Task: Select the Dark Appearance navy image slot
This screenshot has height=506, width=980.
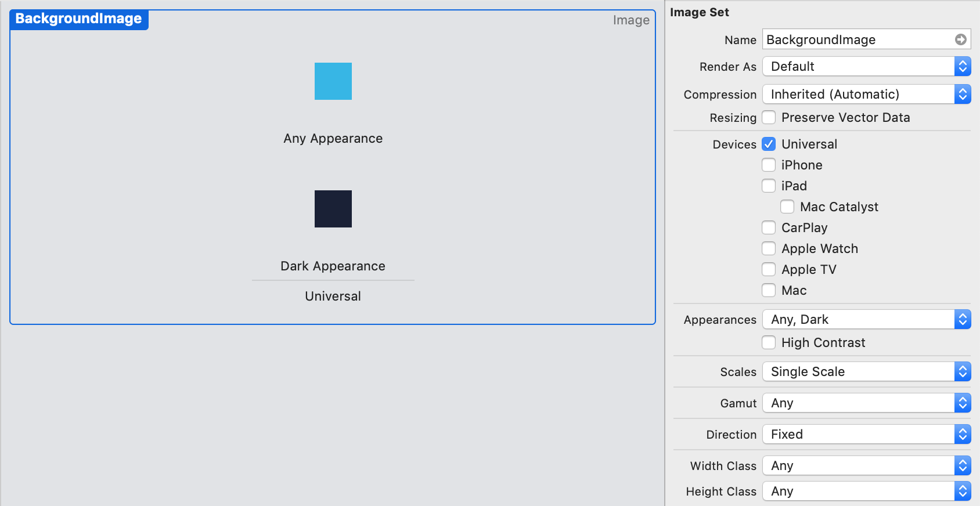Action: [x=333, y=209]
